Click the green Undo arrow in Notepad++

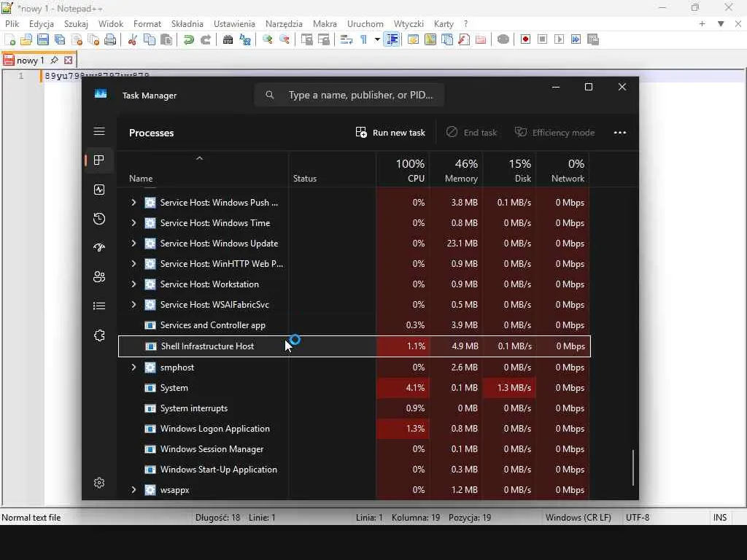point(189,39)
